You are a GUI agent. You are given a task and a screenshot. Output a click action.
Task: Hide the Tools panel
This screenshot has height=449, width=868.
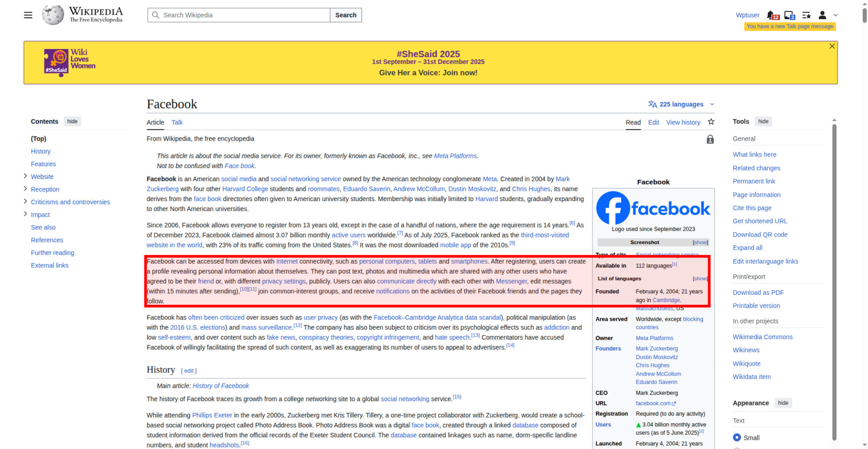tap(763, 122)
